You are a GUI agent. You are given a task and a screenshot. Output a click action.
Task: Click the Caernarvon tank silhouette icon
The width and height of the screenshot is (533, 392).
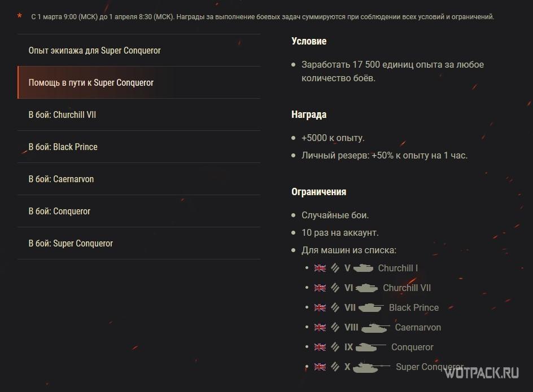pos(375,328)
